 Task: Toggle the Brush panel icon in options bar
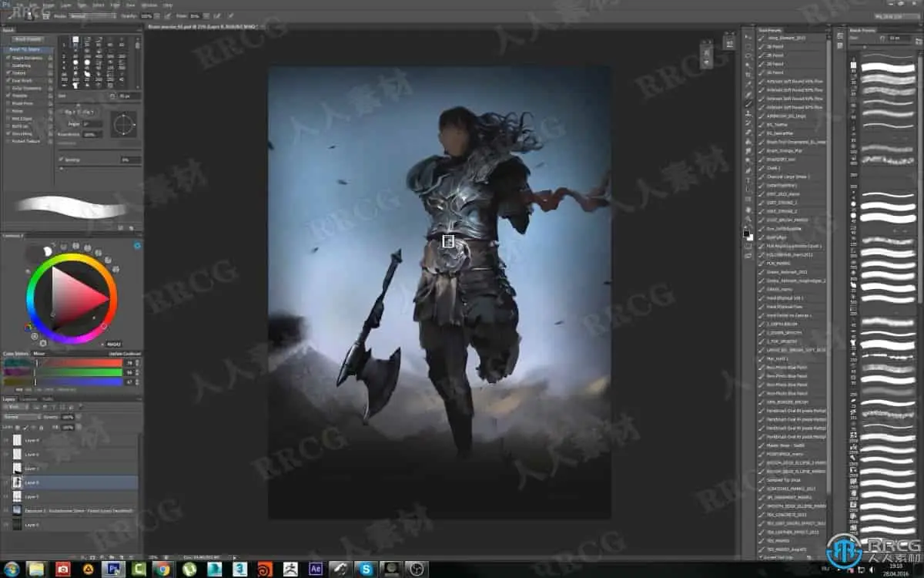click(46, 16)
